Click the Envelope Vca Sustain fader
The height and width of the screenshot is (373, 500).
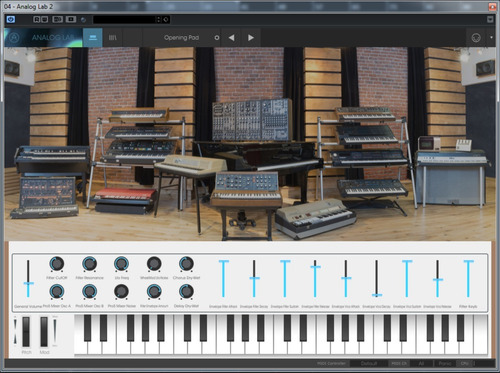407,279
